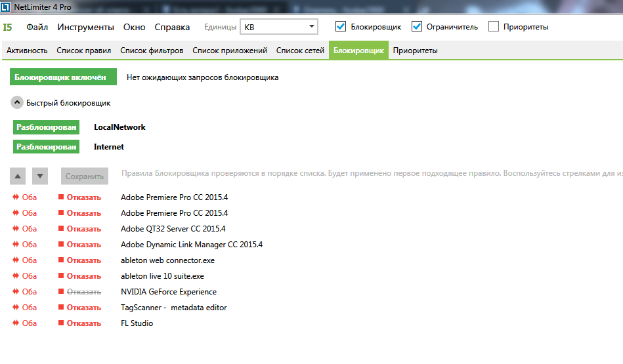The width and height of the screenshot is (623, 364).
Task: Select ableton live 10 suite.exe rule
Action: click(x=163, y=276)
